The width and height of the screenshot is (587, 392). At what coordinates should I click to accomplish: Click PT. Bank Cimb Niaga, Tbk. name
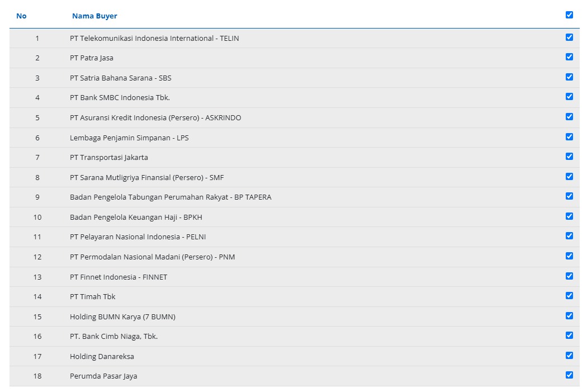(x=114, y=337)
